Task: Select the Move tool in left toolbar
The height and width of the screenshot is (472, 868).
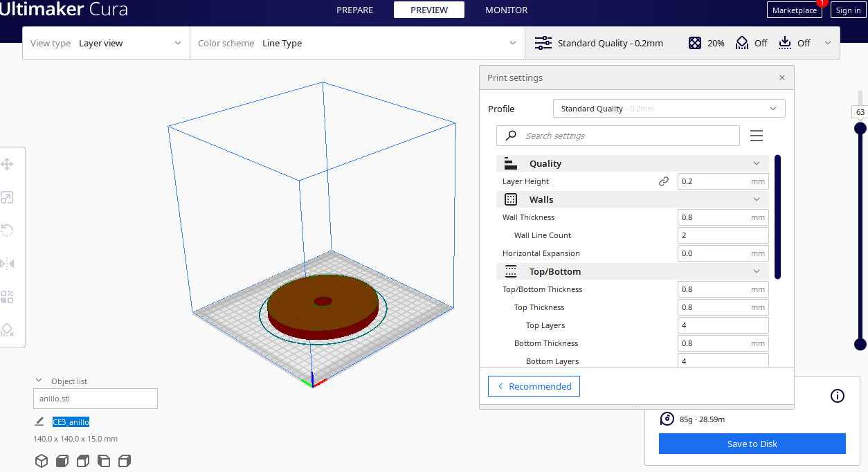Action: tap(7, 164)
